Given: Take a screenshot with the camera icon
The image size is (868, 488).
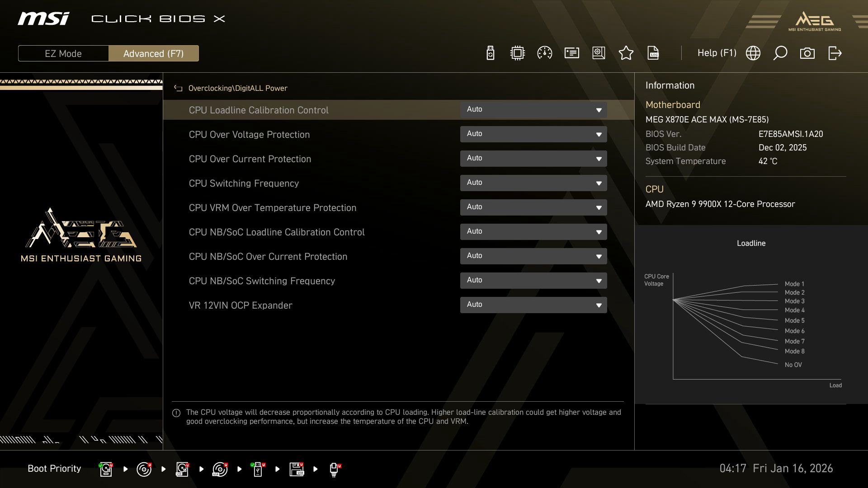Looking at the screenshot, I should click(807, 53).
